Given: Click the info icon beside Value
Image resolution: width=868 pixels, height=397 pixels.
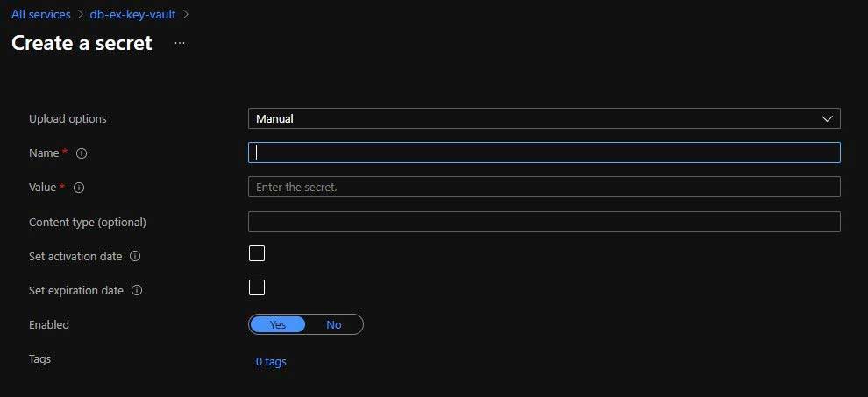Looking at the screenshot, I should click(79, 188).
